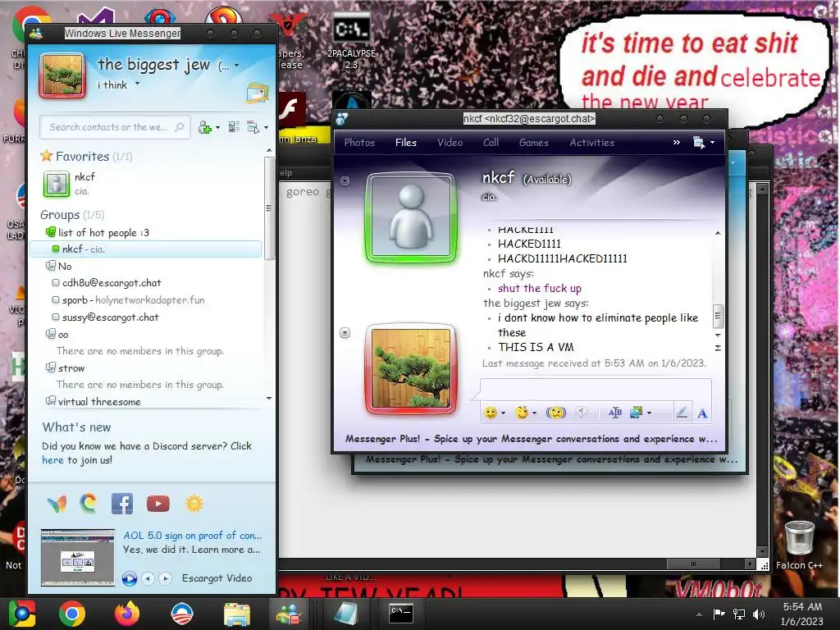840x630 pixels.
Task: Show hidden system tray icons
Action: coord(699,614)
